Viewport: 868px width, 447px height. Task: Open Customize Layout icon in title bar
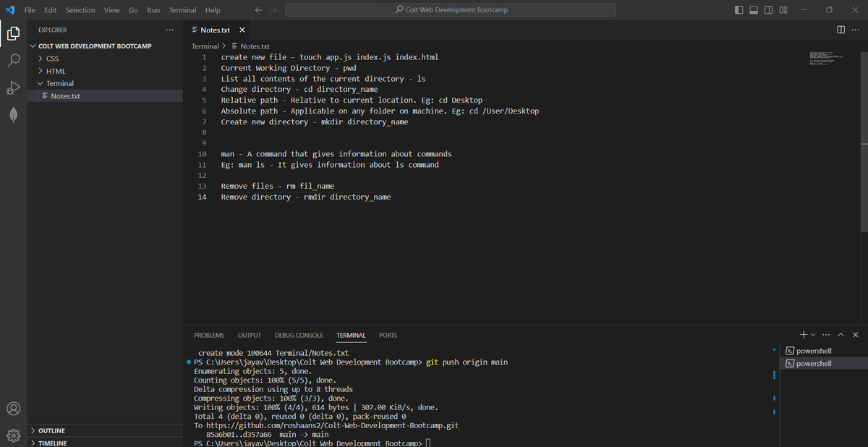coord(783,10)
